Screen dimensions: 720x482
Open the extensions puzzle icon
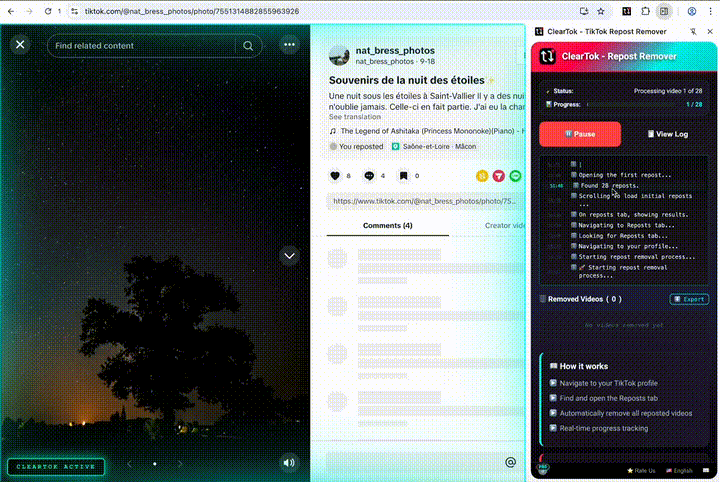[645, 11]
